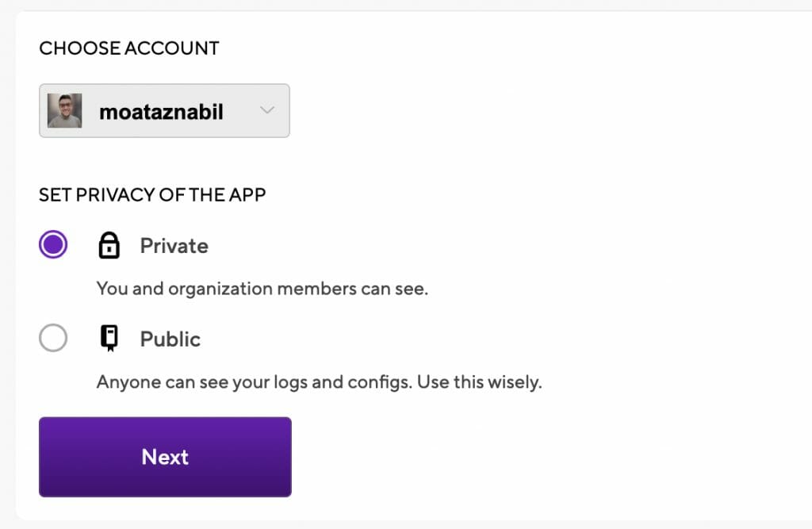Click the chevron in the account selector
812x529 pixels.
tap(267, 111)
